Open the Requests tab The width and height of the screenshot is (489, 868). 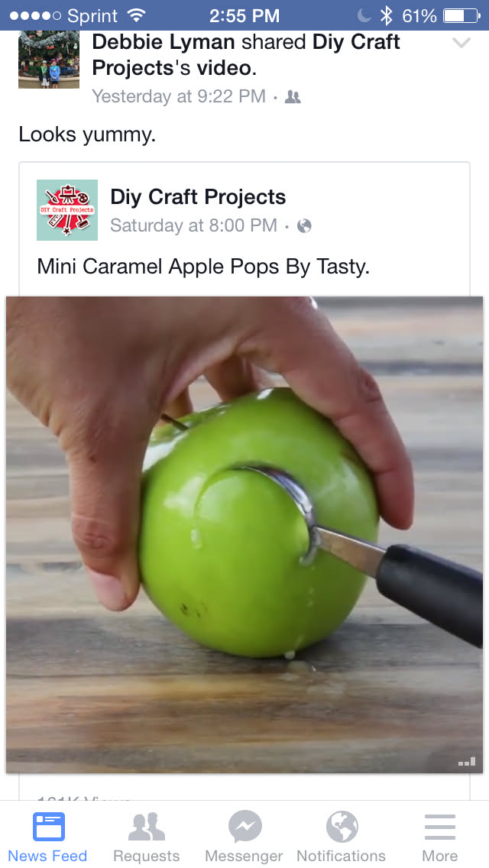pyautogui.click(x=146, y=836)
